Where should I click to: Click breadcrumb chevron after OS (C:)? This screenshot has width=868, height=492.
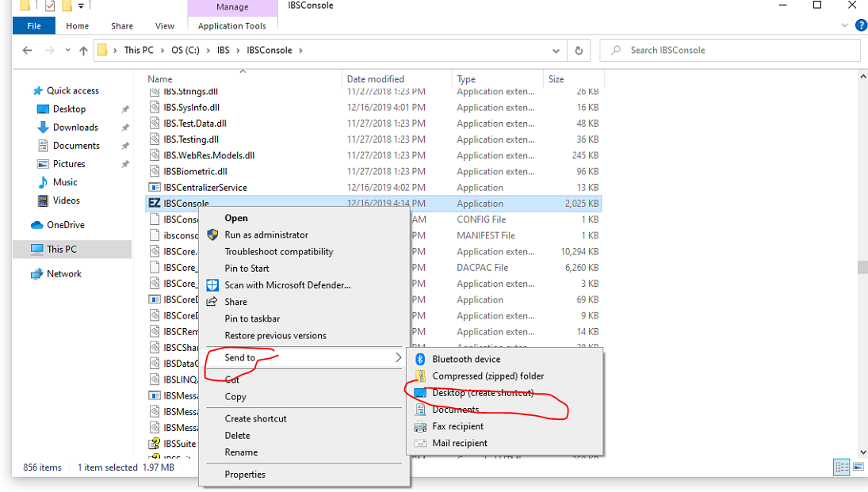[208, 51]
